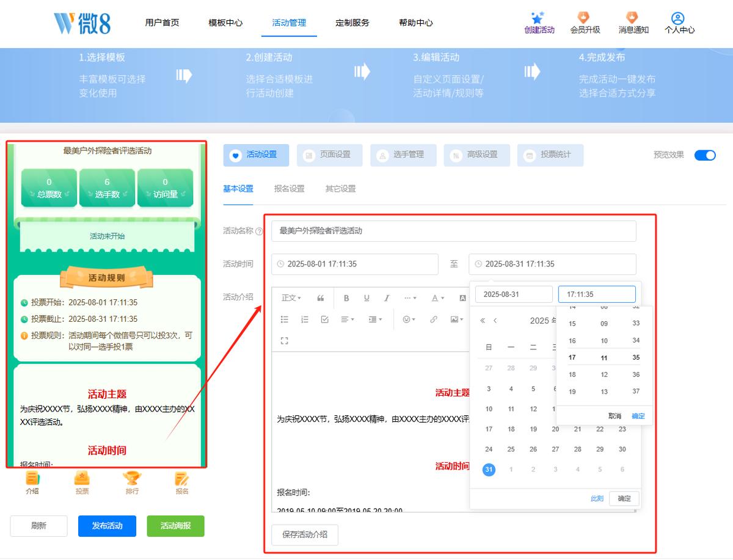Open the font color dropdown
This screenshot has width=733, height=560.
pos(437,298)
